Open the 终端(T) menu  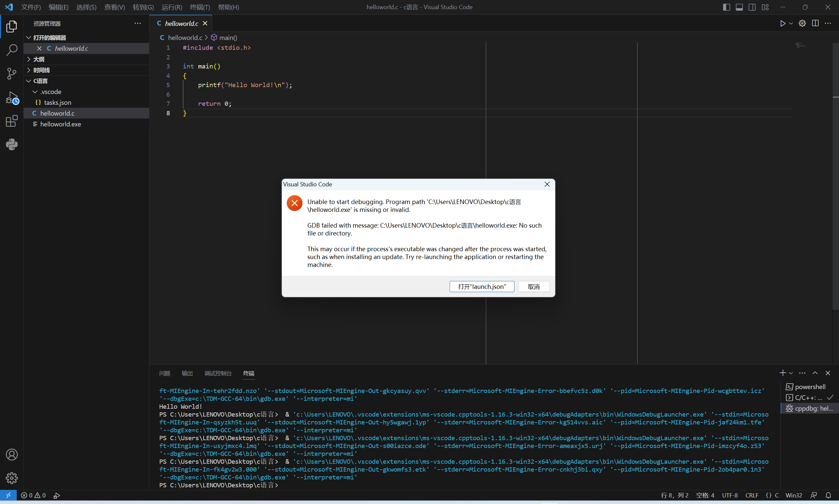tap(200, 7)
